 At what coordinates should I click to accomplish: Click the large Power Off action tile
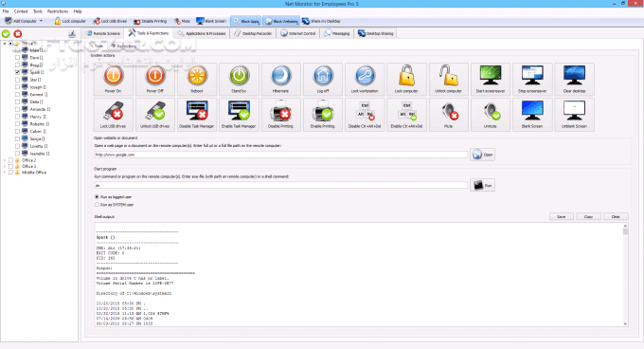pos(155,80)
